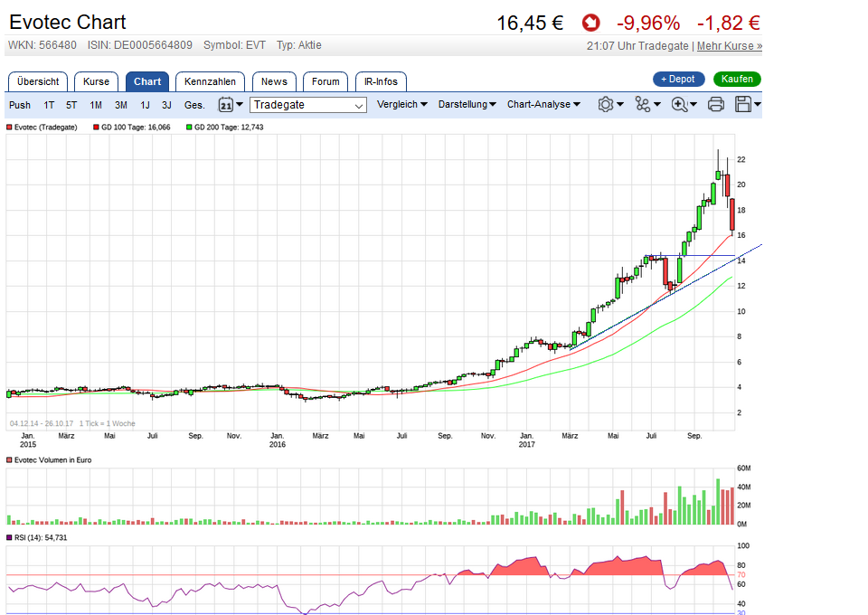Click the GD 200 Tage green legend square
868x615 pixels.
click(189, 128)
